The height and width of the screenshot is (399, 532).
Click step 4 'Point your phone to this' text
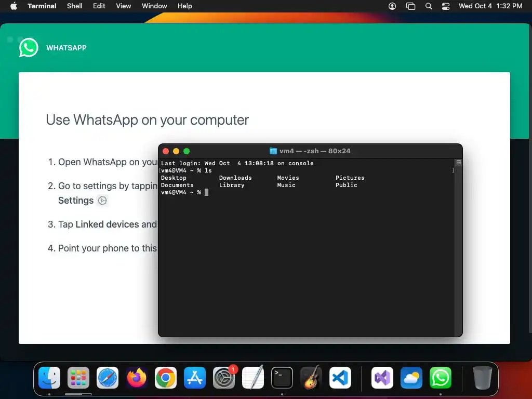click(107, 248)
